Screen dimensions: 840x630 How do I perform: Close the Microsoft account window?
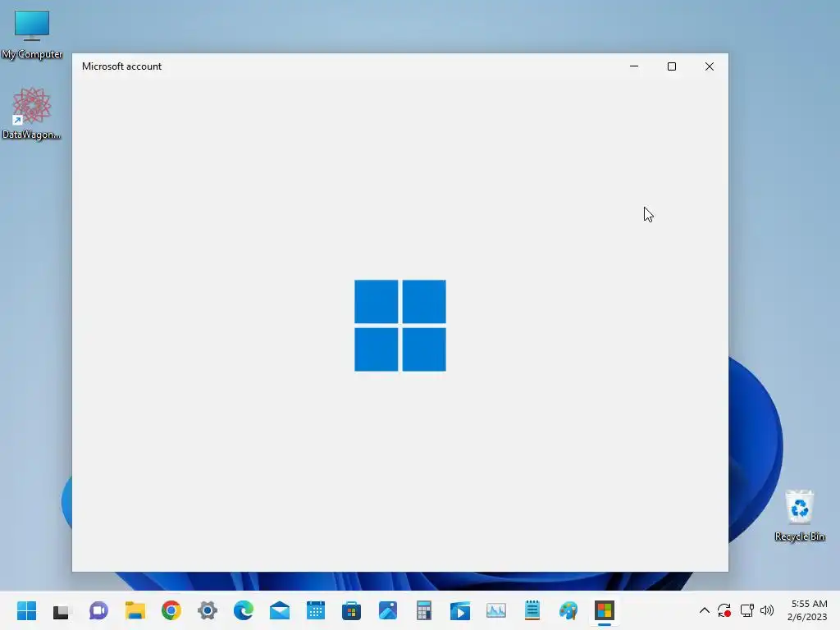pyautogui.click(x=710, y=66)
